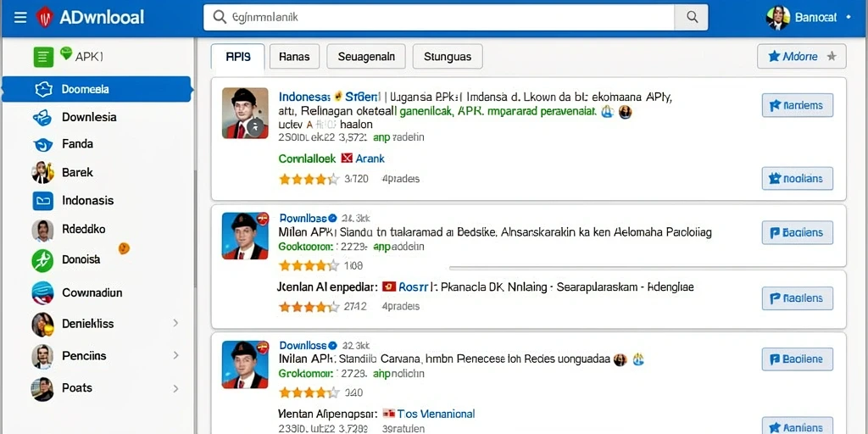Click the Arank link
Viewport: 868px width, 434px height.
(370, 159)
